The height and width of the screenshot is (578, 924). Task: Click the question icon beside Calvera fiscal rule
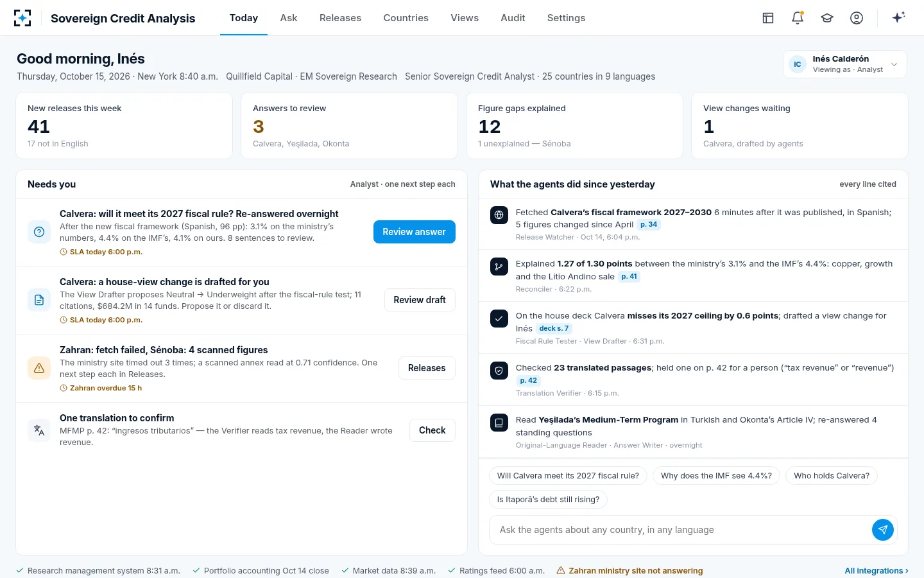pos(39,232)
